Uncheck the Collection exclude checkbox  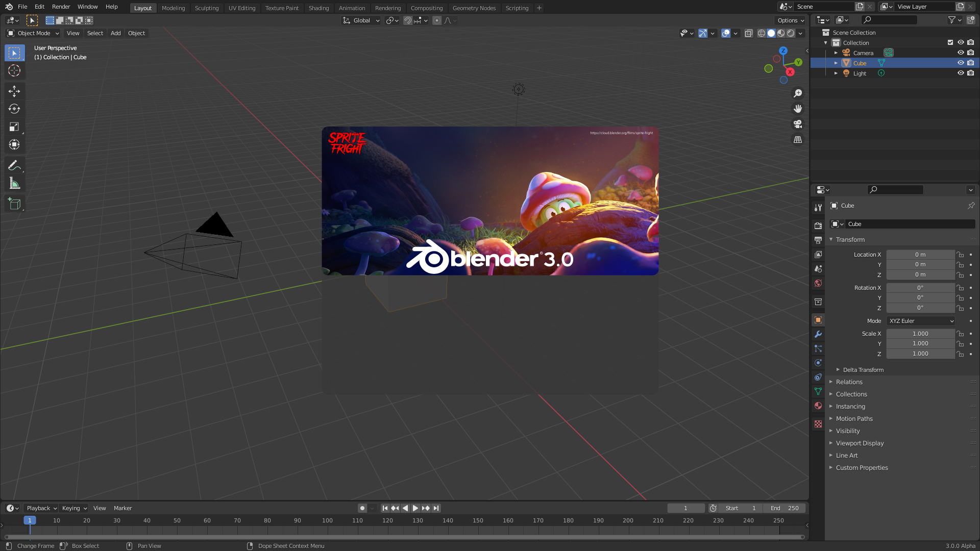point(950,42)
